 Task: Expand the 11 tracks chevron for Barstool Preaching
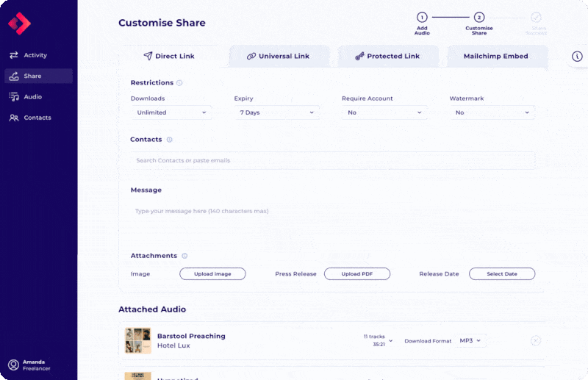[x=391, y=341]
